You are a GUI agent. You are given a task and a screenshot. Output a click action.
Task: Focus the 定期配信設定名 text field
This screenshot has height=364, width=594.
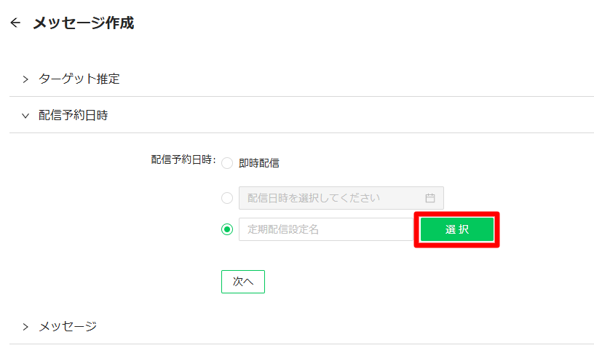click(326, 229)
